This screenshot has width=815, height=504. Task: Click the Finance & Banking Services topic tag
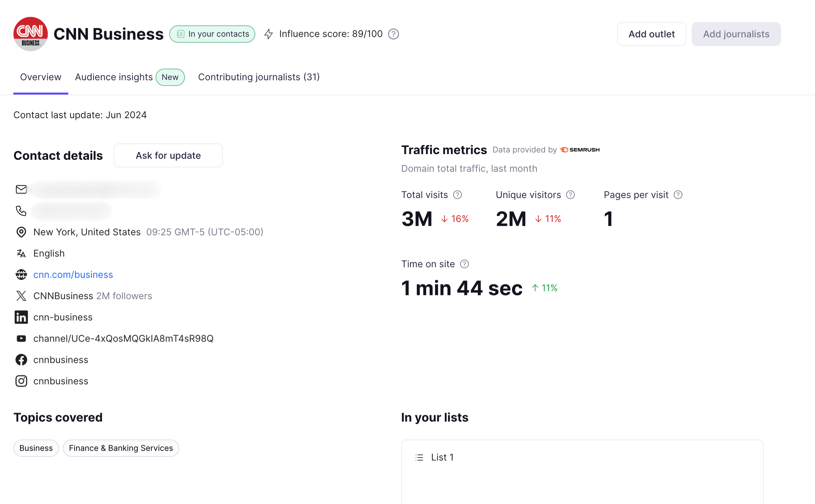[121, 448]
